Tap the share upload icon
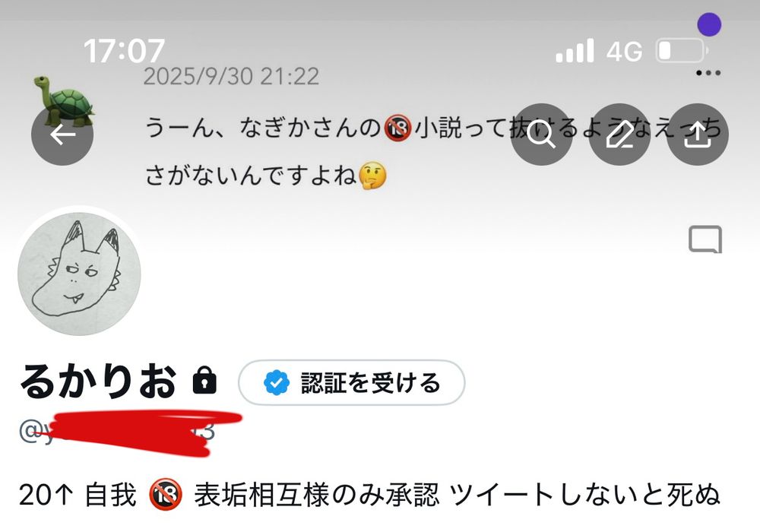The image size is (760, 532). (698, 135)
